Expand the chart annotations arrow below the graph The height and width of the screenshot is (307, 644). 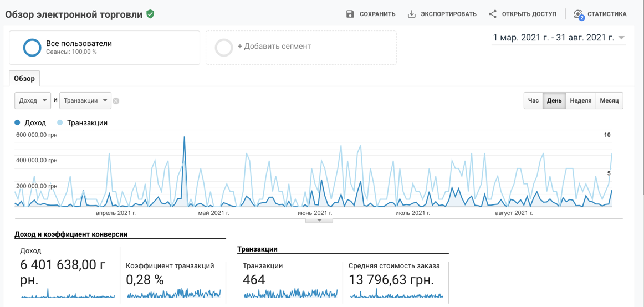click(319, 221)
